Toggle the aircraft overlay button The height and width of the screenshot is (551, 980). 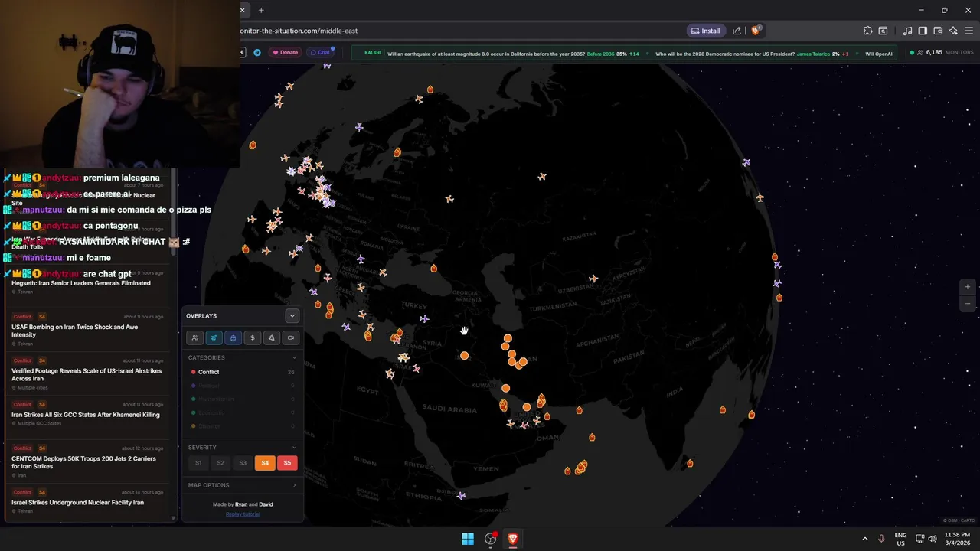[x=214, y=337]
